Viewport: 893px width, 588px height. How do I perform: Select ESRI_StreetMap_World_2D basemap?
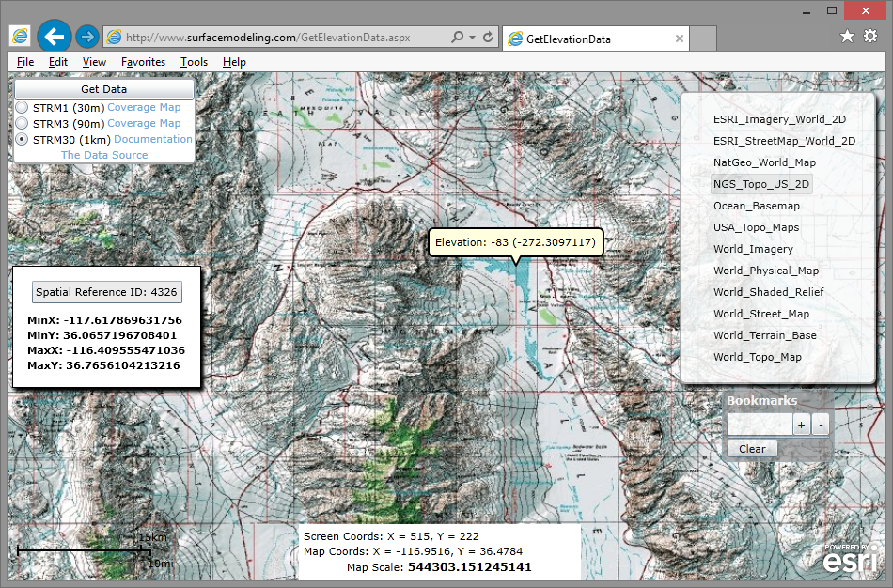click(784, 141)
